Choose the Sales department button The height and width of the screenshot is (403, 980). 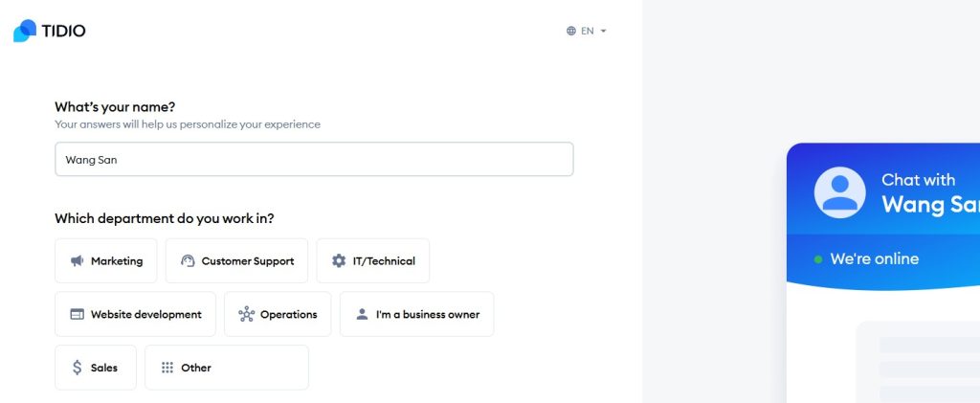[96, 368]
